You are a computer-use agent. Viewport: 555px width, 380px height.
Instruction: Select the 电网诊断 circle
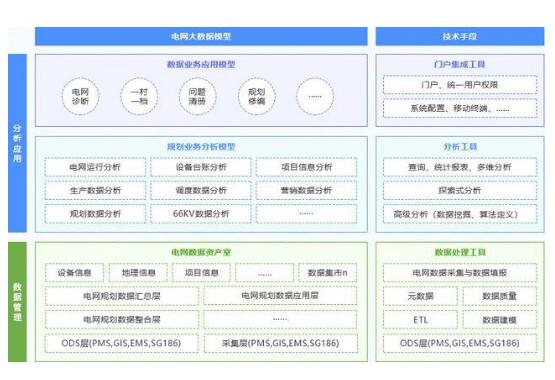(x=80, y=97)
